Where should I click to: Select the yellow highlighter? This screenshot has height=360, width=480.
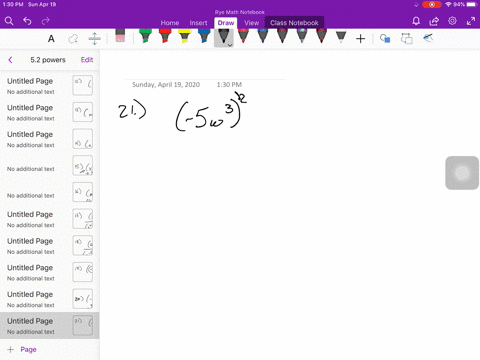(184, 36)
